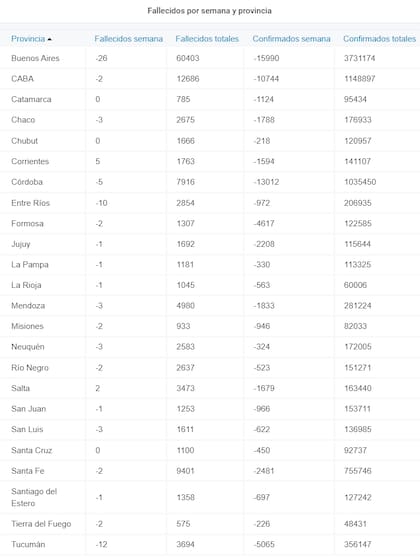Image resolution: width=420 pixels, height=558 pixels.
Task: Click the Tucumán province name
Action: [28, 544]
